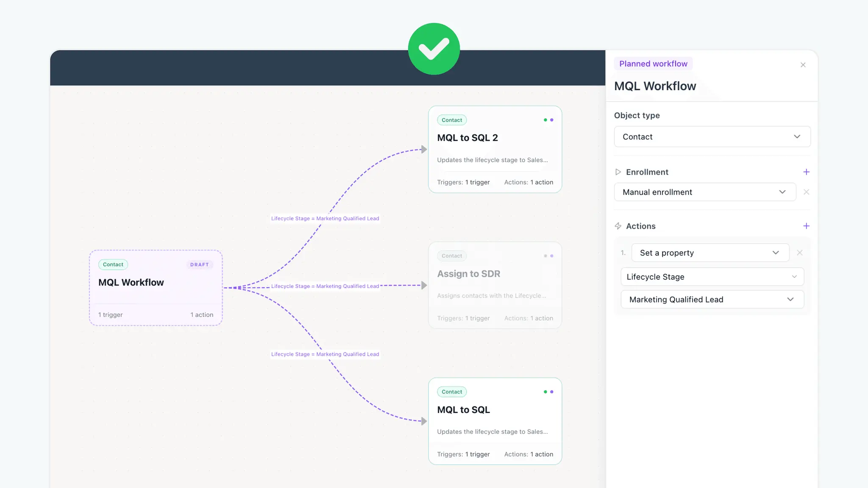Click 'Actions: 1 action' on MQL to SQL 2
This screenshot has height=488, width=868.
point(529,182)
